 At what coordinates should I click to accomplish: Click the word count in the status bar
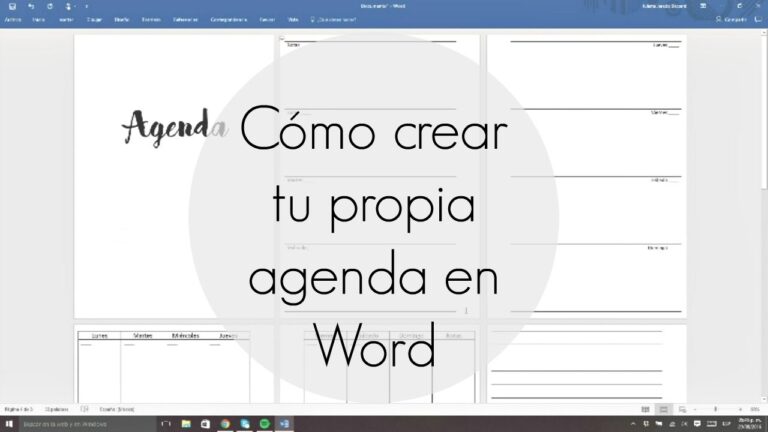click(56, 409)
